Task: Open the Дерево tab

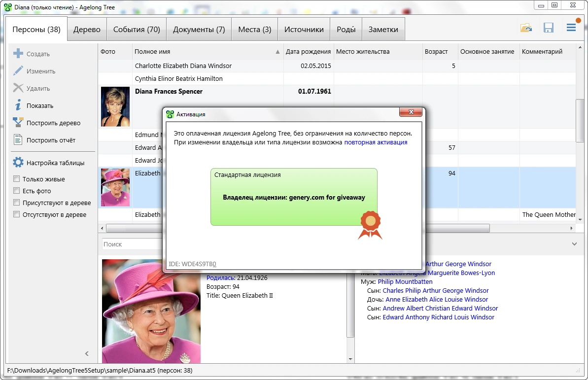Action: click(x=87, y=29)
